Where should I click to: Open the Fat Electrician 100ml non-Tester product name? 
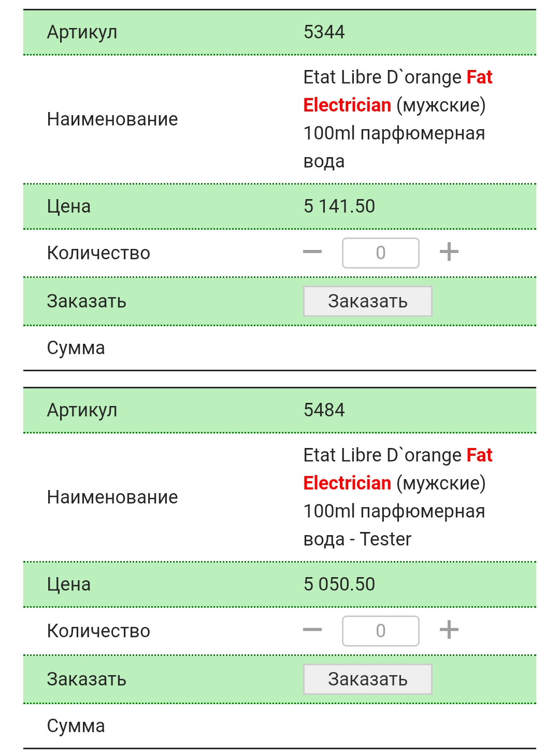tap(397, 119)
